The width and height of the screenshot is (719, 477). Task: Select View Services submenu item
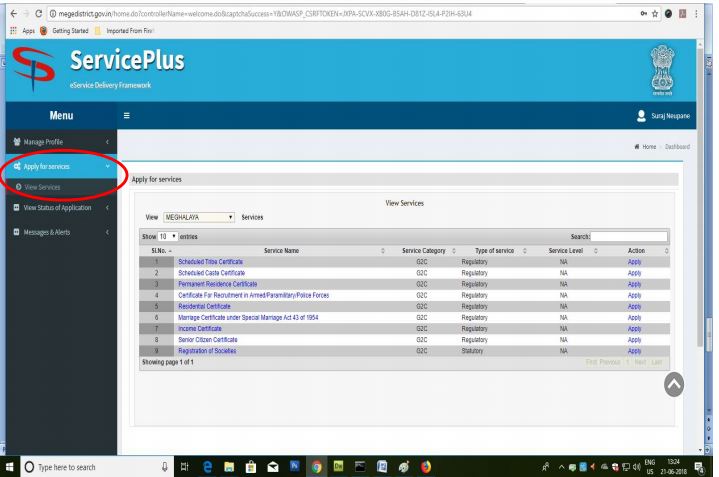[38, 187]
